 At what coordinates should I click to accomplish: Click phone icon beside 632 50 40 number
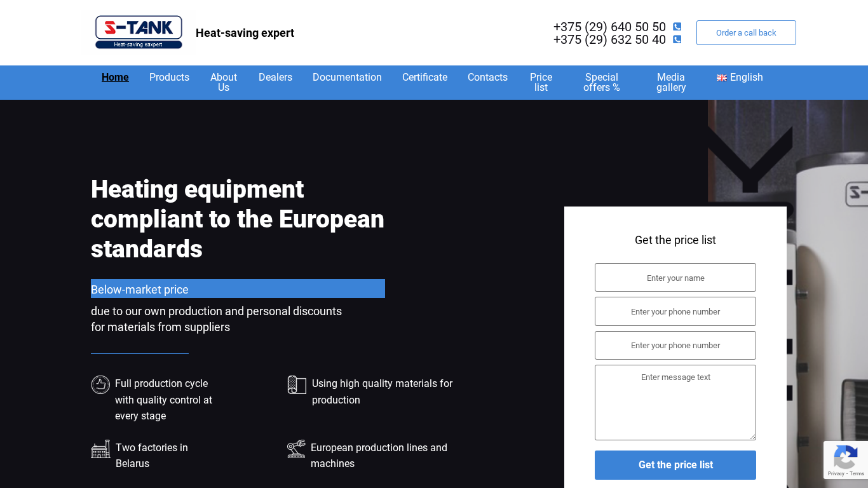click(677, 39)
